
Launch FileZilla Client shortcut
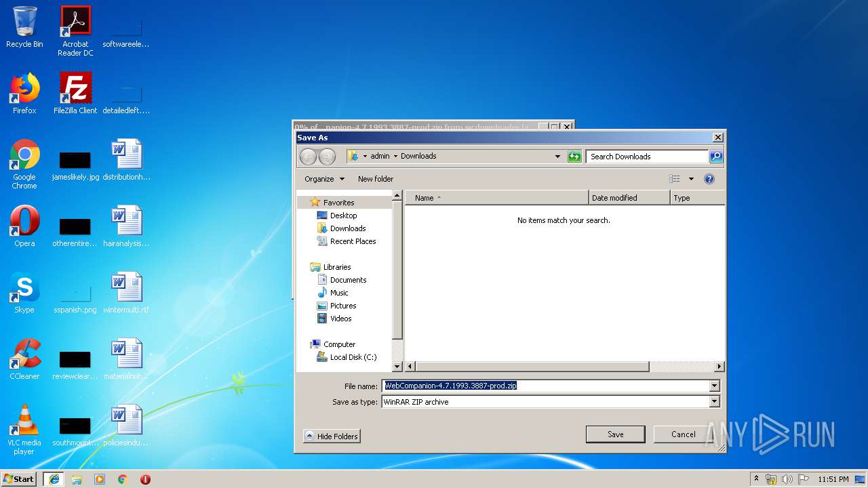75,94
